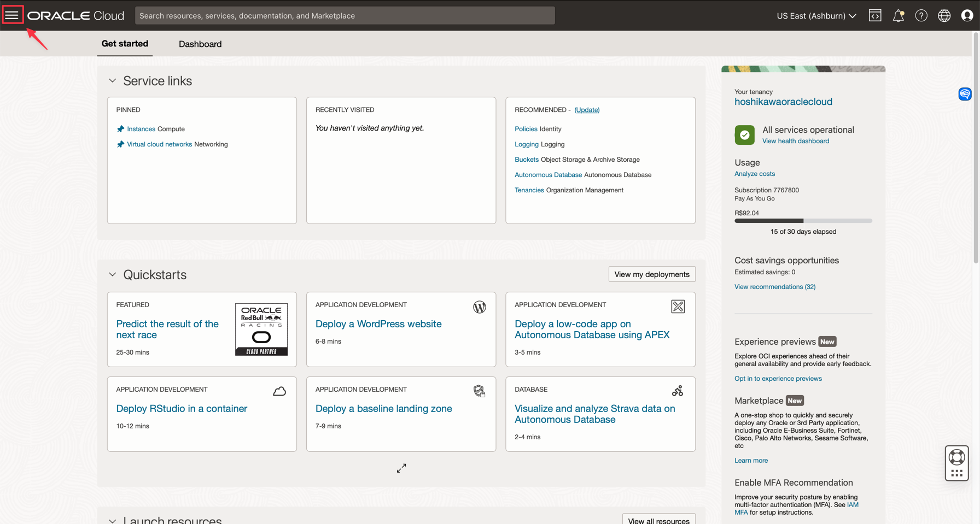
Task: Open the Policies link
Action: [x=526, y=129]
